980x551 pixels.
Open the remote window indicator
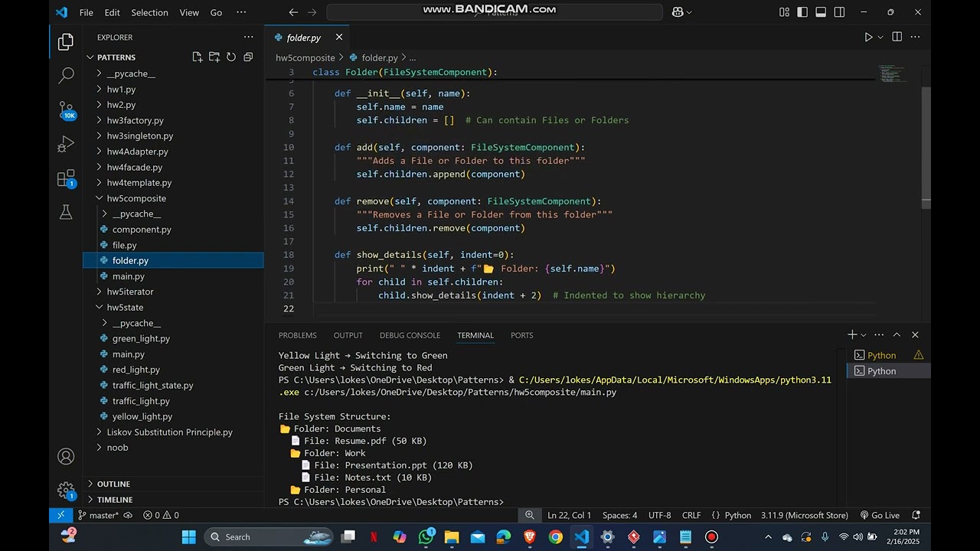60,515
